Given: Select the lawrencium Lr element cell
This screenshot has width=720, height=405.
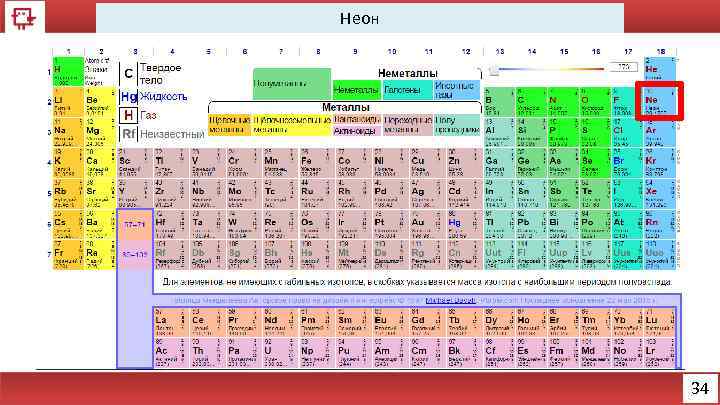Looking at the screenshot, I should pyautogui.click(x=660, y=353).
